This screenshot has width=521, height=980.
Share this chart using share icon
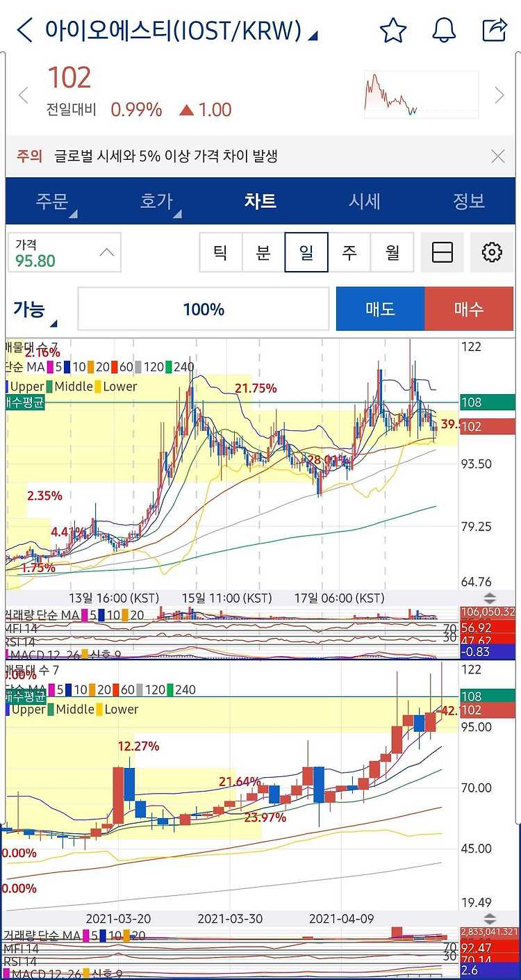click(x=495, y=30)
